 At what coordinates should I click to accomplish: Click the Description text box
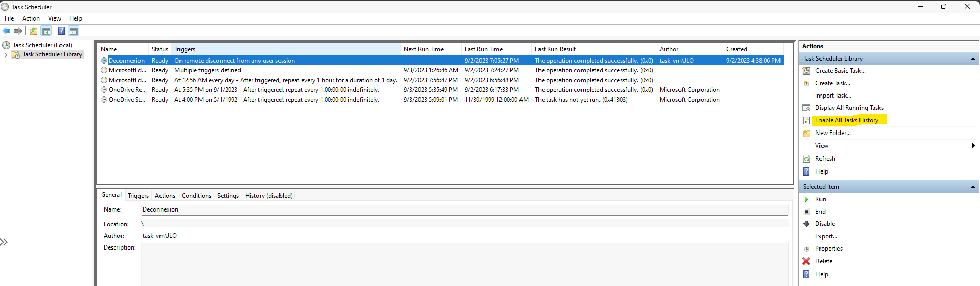(x=465, y=264)
